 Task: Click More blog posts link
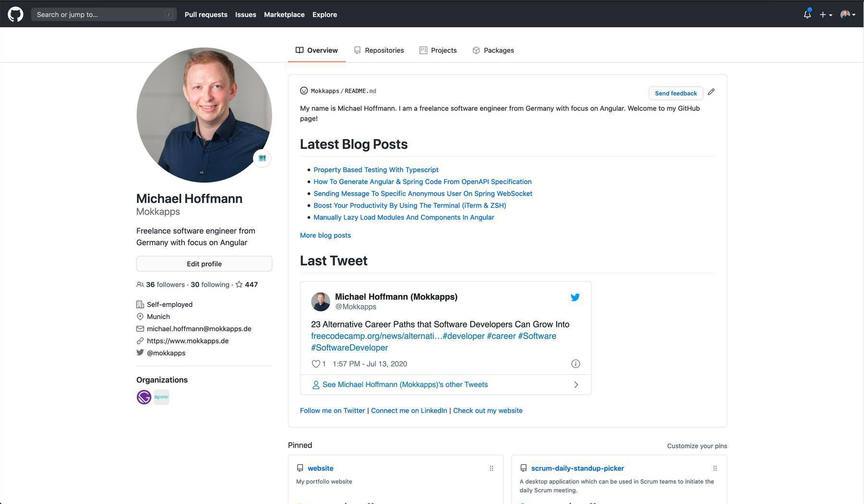(325, 235)
